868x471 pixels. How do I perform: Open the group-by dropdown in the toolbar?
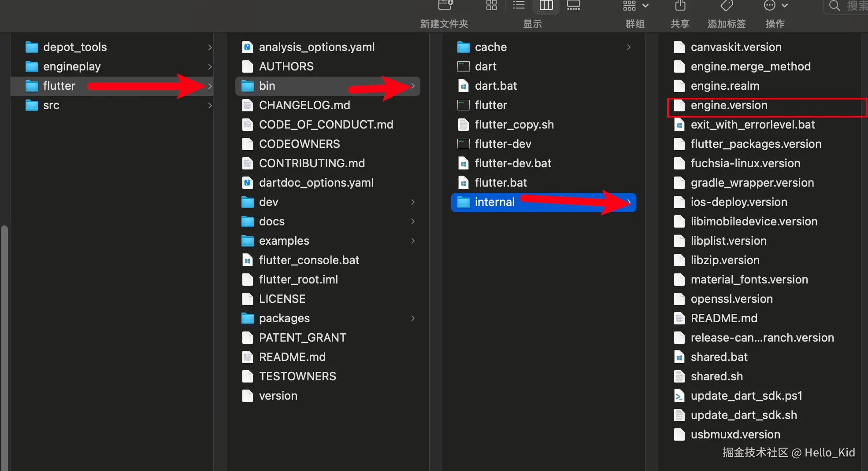(635, 5)
